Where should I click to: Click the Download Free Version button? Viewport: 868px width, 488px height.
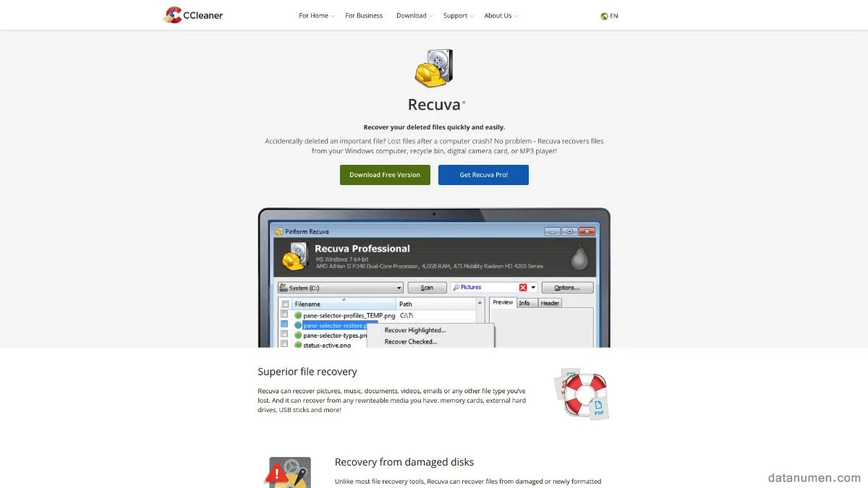(x=385, y=175)
